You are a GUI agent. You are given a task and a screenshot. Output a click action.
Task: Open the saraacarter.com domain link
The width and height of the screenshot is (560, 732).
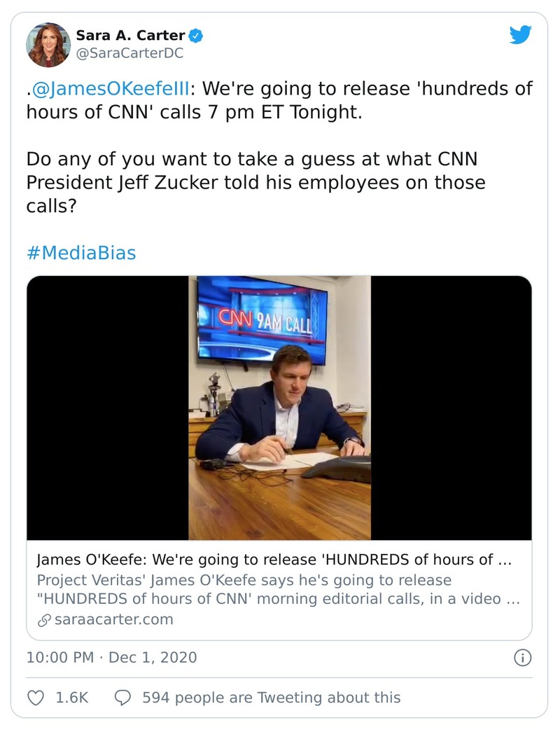[113, 620]
